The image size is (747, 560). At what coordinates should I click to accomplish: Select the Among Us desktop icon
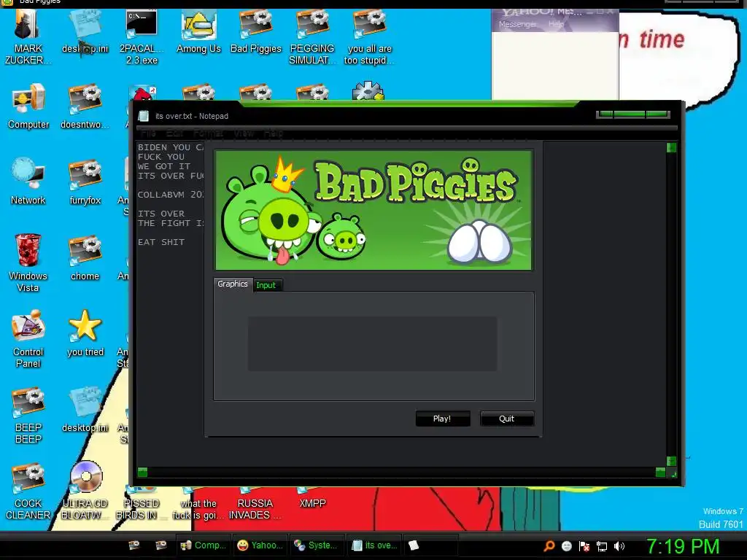198,32
